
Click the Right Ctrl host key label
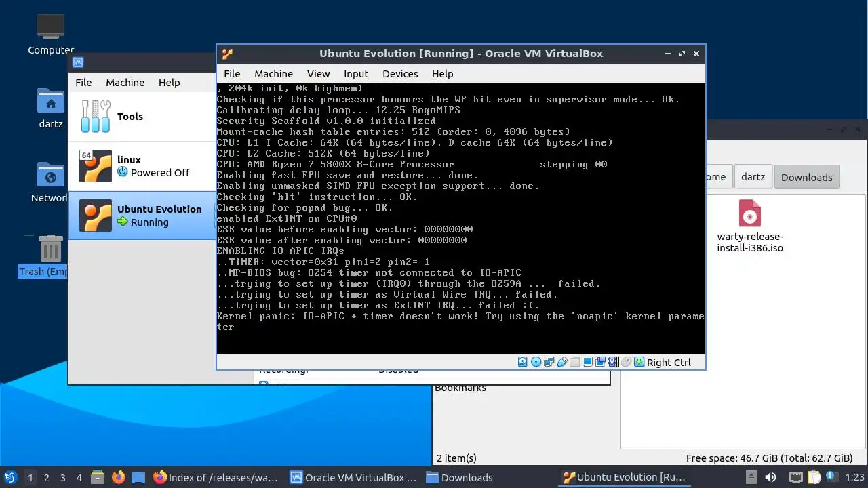tap(669, 363)
